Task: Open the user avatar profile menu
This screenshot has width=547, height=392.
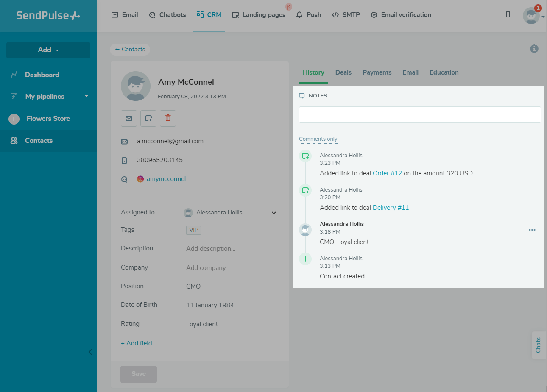Action: 531,16
